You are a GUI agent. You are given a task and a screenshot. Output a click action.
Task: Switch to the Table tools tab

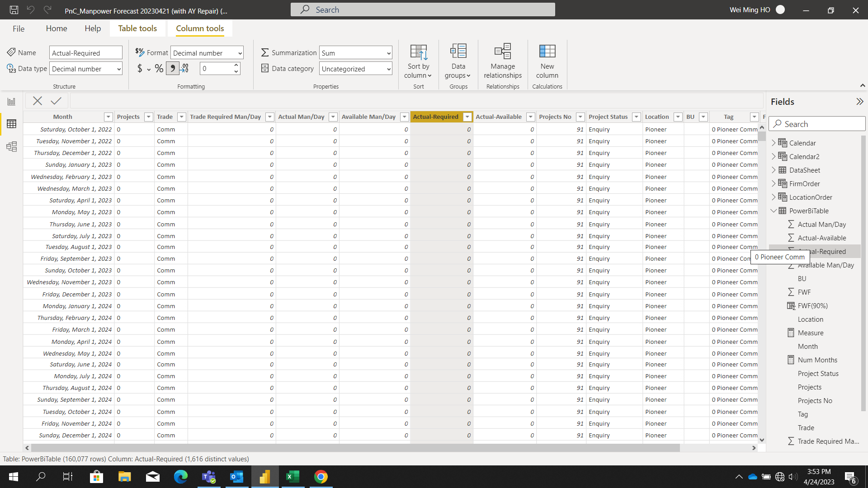pyautogui.click(x=137, y=28)
